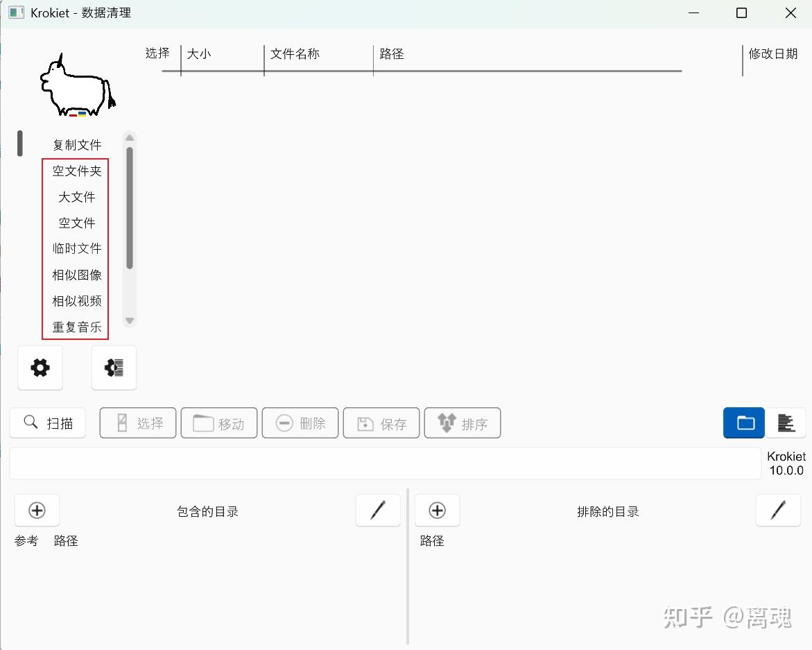Minimize the Krokiet window
The height and width of the screenshot is (650, 812).
coord(694,13)
